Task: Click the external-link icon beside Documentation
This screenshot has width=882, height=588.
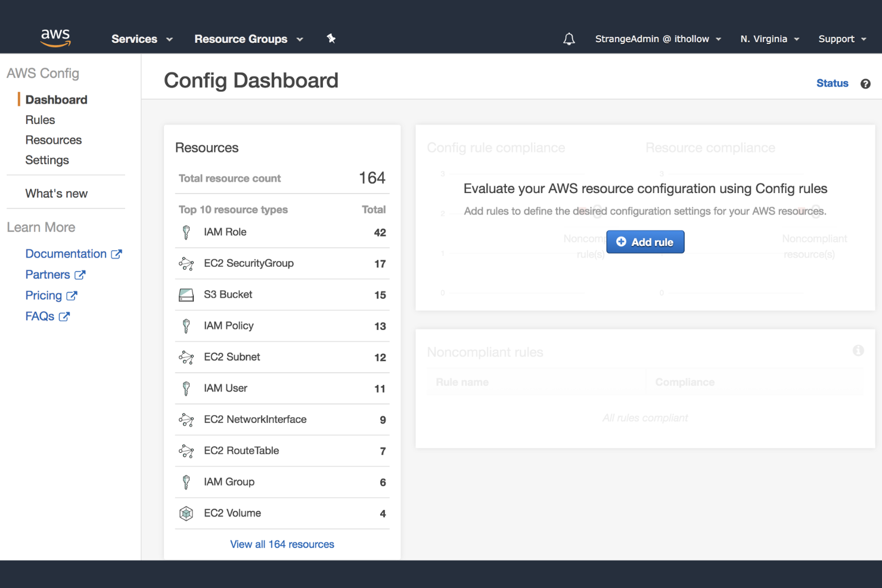Action: pos(117,253)
